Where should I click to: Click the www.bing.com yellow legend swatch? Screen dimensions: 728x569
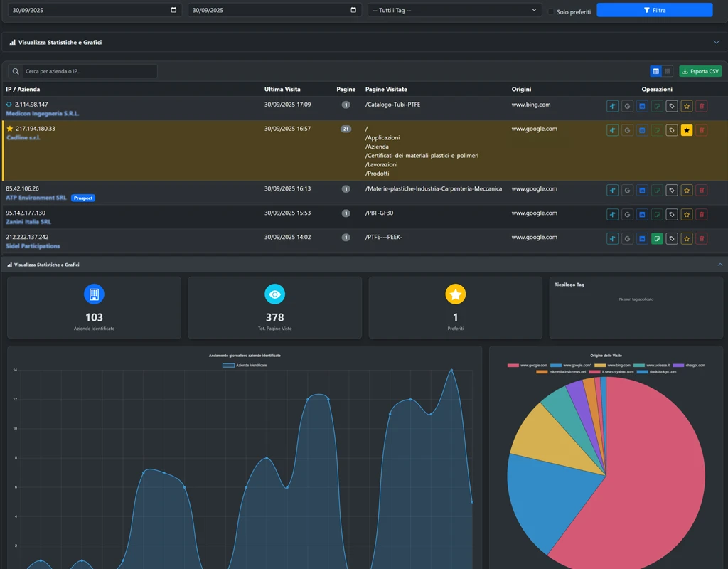tap(600, 366)
